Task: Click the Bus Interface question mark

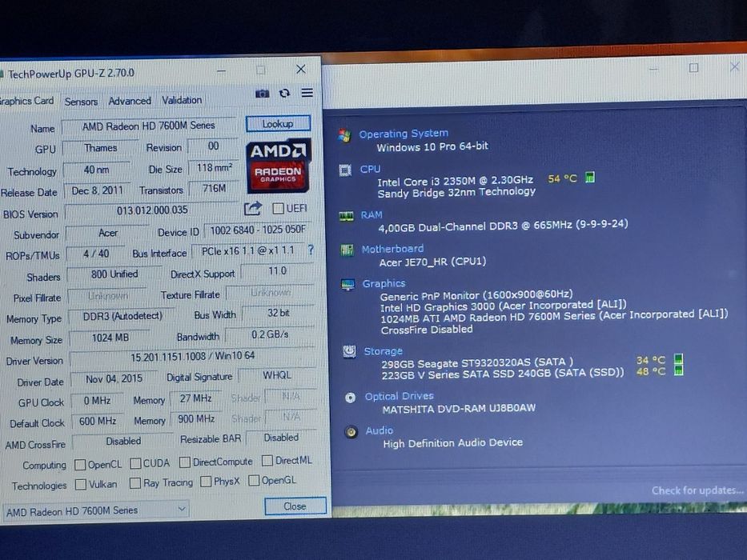Action: click(311, 250)
